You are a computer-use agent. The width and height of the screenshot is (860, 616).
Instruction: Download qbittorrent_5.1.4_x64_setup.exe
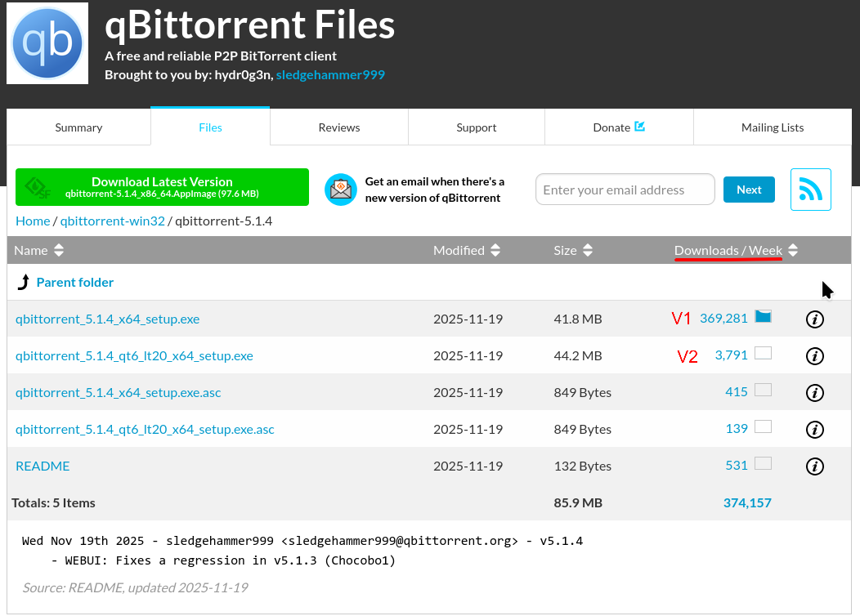coord(108,319)
